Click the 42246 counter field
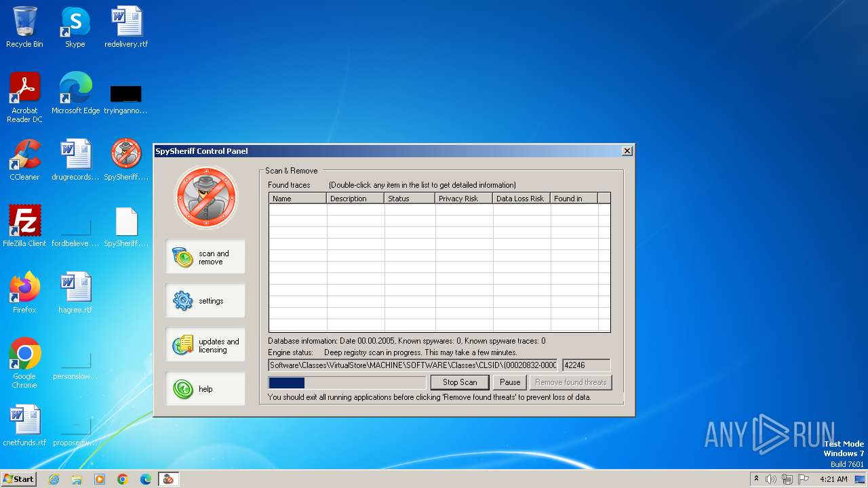This screenshot has width=868, height=488. coord(587,365)
